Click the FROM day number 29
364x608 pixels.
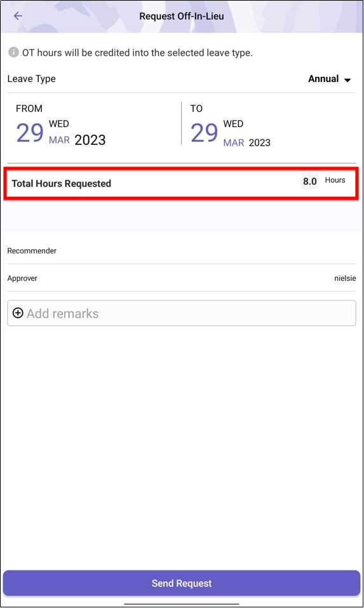30,133
